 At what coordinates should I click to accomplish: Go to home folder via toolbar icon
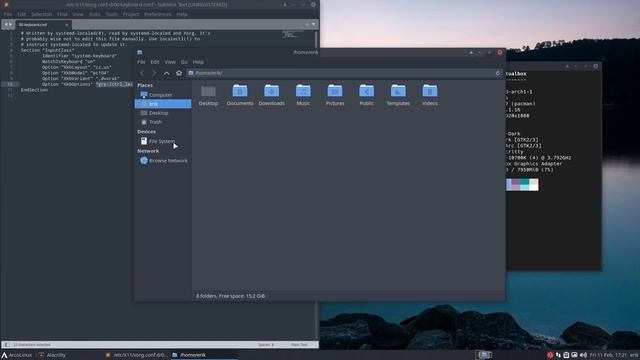click(x=179, y=73)
